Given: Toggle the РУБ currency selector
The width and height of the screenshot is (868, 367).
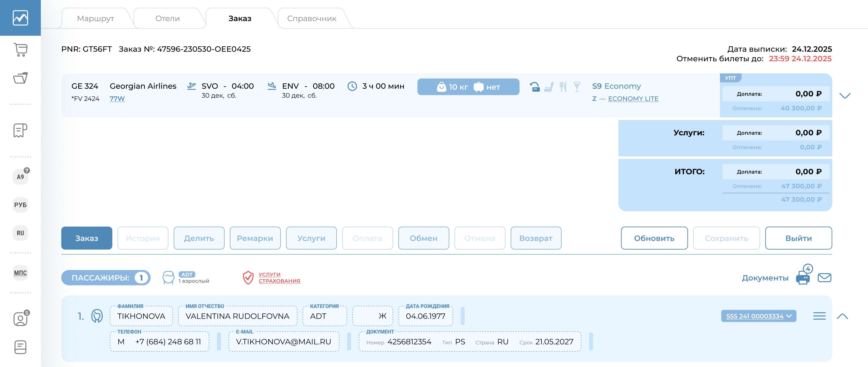Looking at the screenshot, I should pyautogui.click(x=20, y=205).
